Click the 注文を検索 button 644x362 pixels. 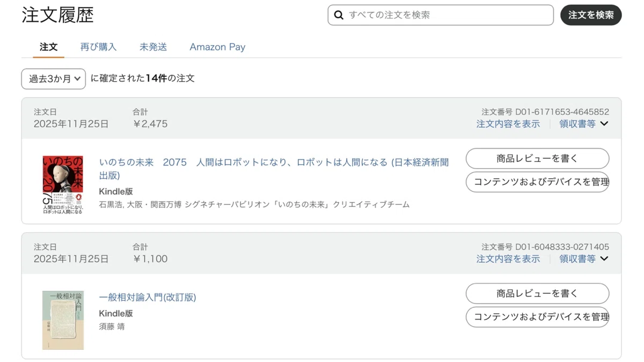pyautogui.click(x=591, y=15)
